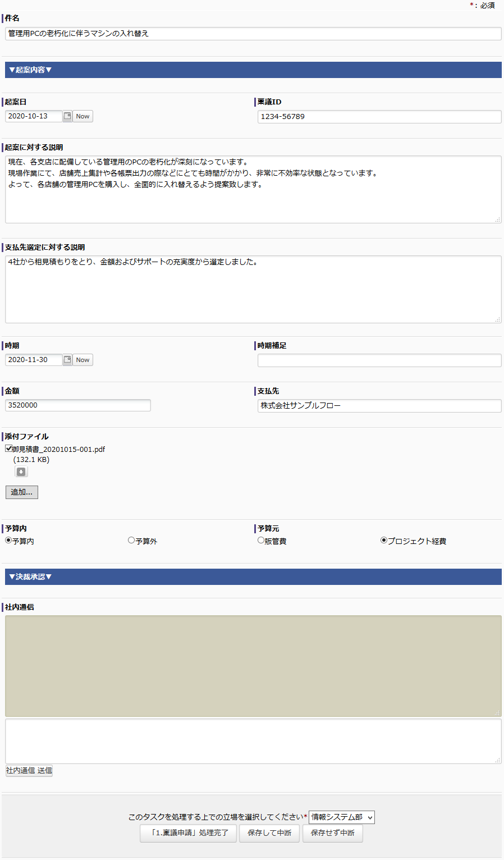Click 保存せず中断 to quit without saving
Viewport: 504px width, 860px height.
(333, 833)
